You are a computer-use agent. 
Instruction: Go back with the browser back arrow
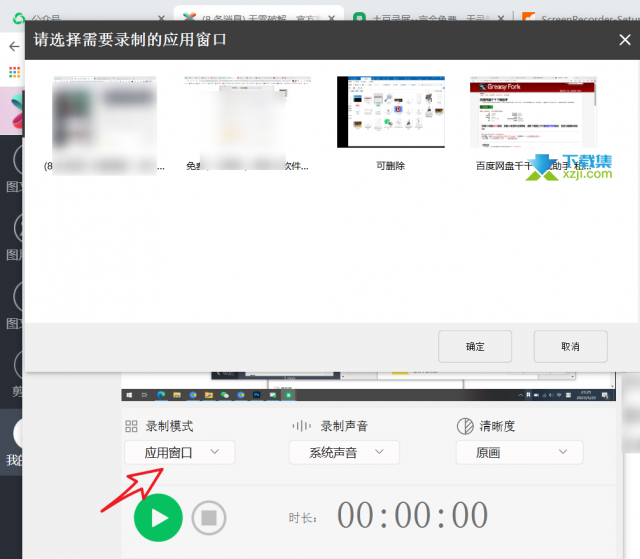click(14, 47)
